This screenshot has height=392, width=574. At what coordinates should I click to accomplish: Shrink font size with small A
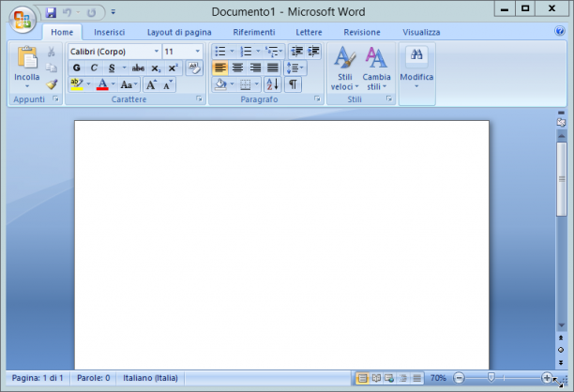[x=168, y=85]
